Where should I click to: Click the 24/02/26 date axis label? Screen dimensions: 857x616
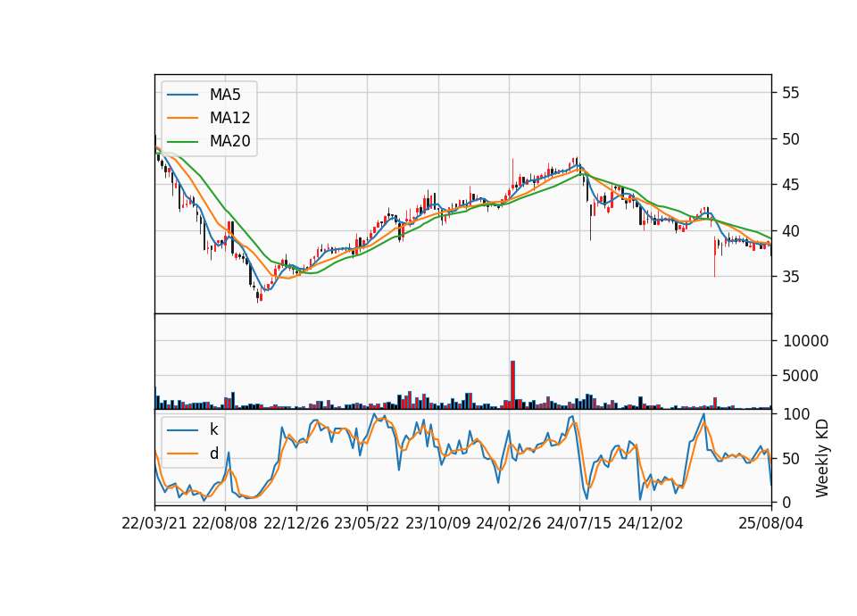tap(508, 523)
